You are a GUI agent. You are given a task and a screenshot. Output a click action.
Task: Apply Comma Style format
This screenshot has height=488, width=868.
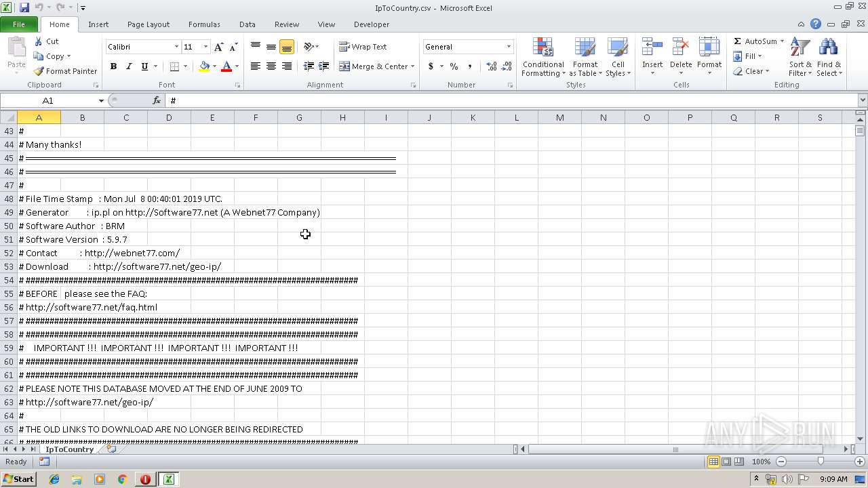469,66
